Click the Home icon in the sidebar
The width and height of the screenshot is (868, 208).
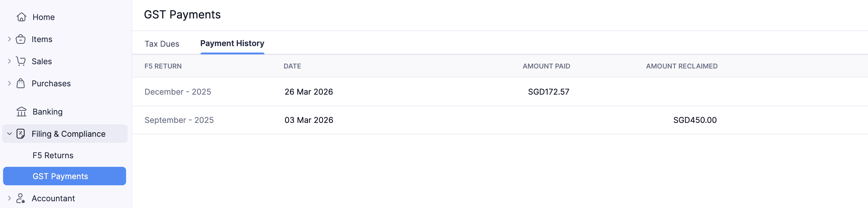point(21,17)
